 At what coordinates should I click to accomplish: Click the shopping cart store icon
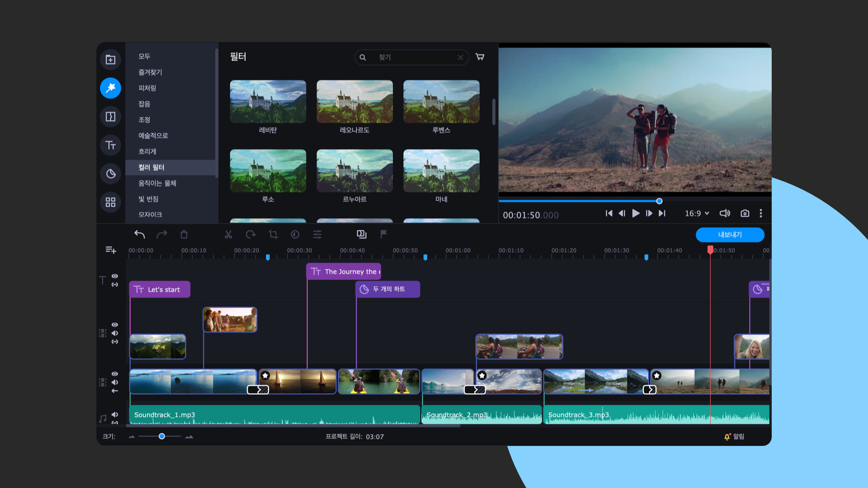pos(480,57)
